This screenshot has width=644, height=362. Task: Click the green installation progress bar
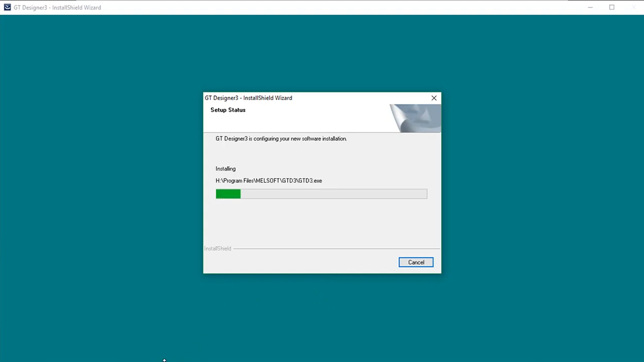321,194
